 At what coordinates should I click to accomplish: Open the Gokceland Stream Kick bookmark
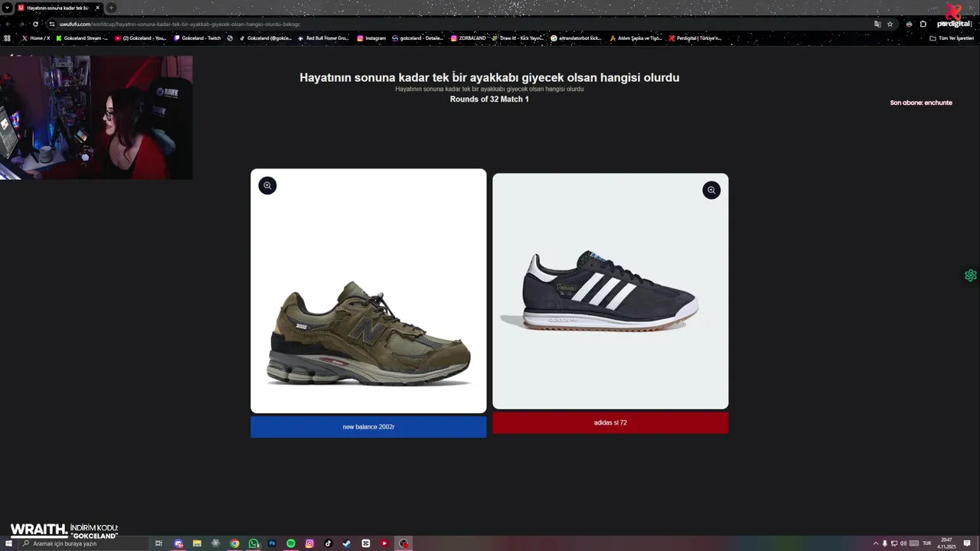(82, 38)
